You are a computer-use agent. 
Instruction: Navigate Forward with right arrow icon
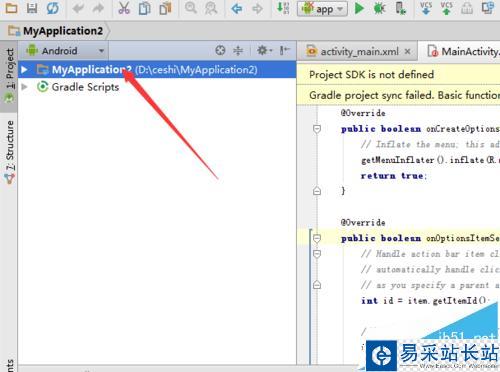tap(257, 8)
